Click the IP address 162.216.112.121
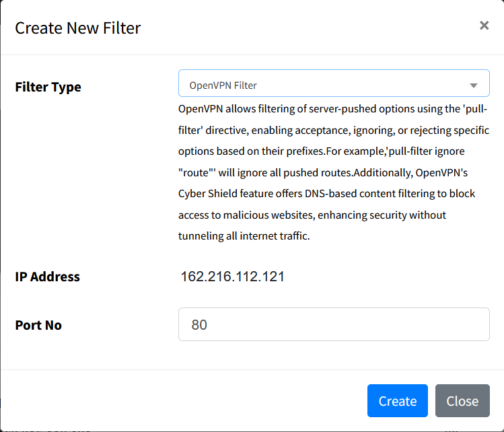The image size is (504, 432). pos(233,277)
